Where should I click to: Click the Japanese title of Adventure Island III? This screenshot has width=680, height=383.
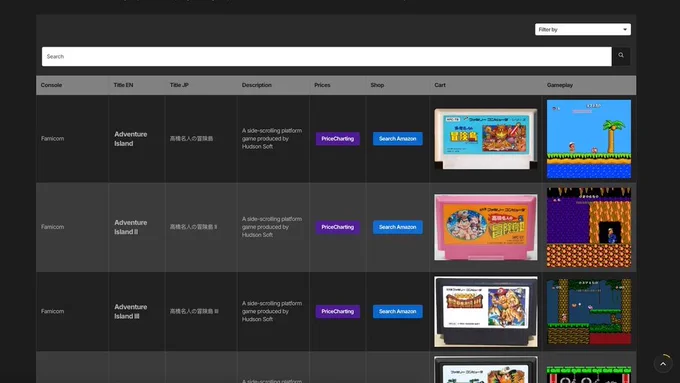[194, 311]
